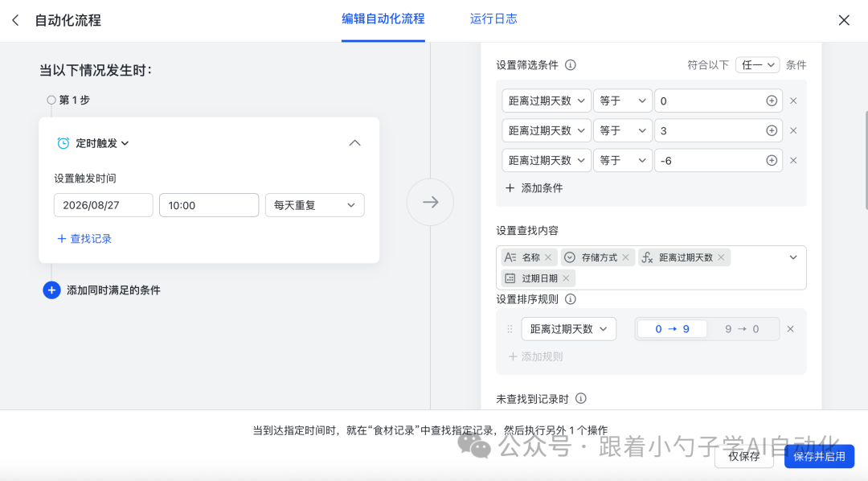This screenshot has width=868, height=481.
Task: Open field dropdown in the 3 condition row
Action: [x=547, y=131]
